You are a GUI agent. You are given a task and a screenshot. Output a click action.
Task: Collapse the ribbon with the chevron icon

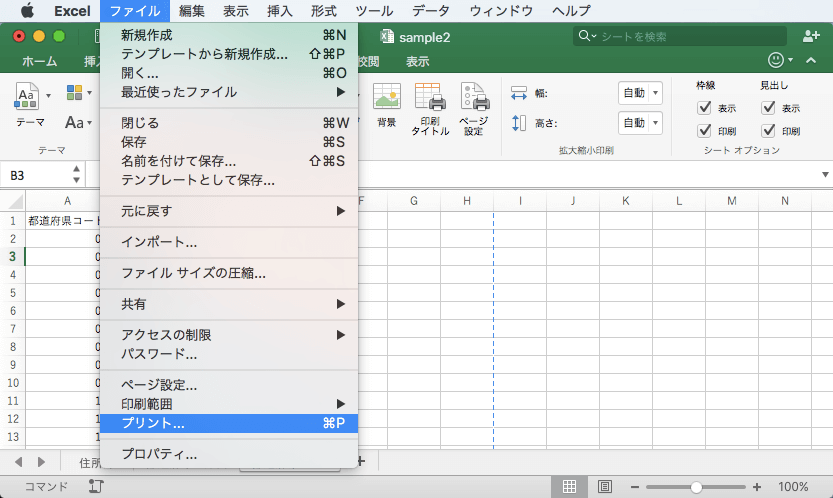(811, 61)
